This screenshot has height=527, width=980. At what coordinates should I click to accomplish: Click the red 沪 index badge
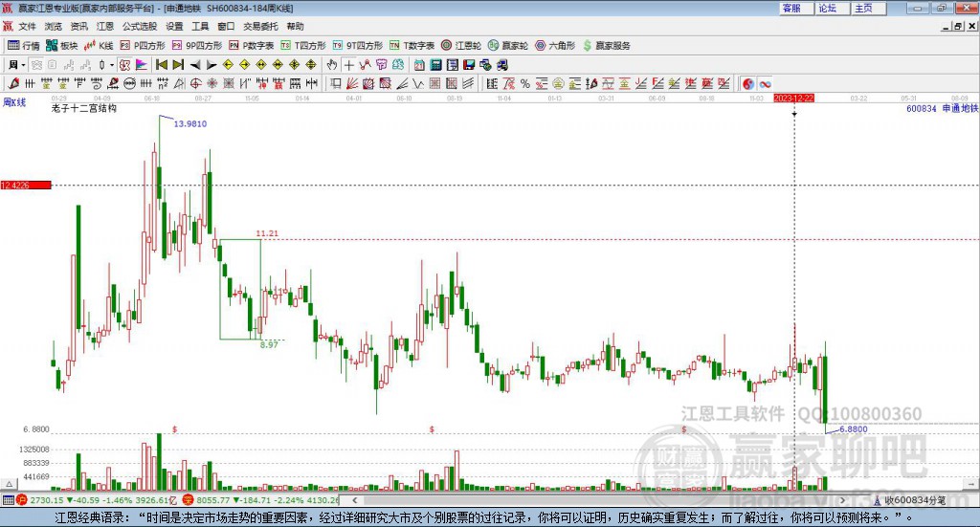(21, 500)
